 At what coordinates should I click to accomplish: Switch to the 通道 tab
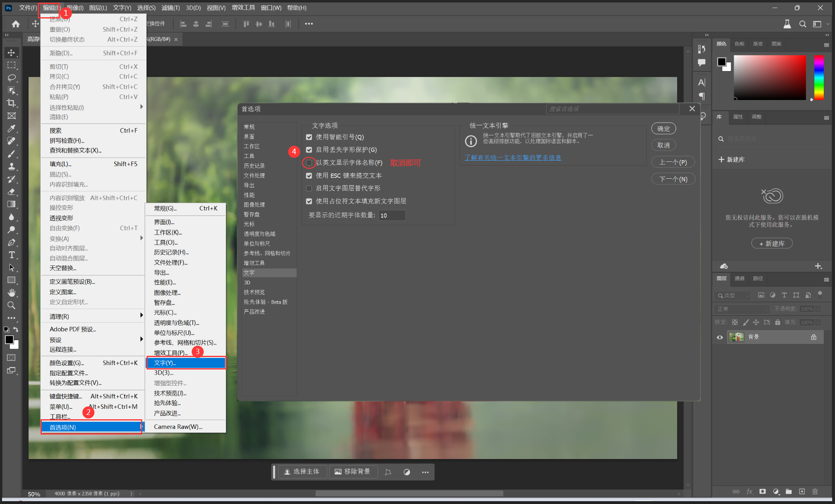(x=739, y=278)
